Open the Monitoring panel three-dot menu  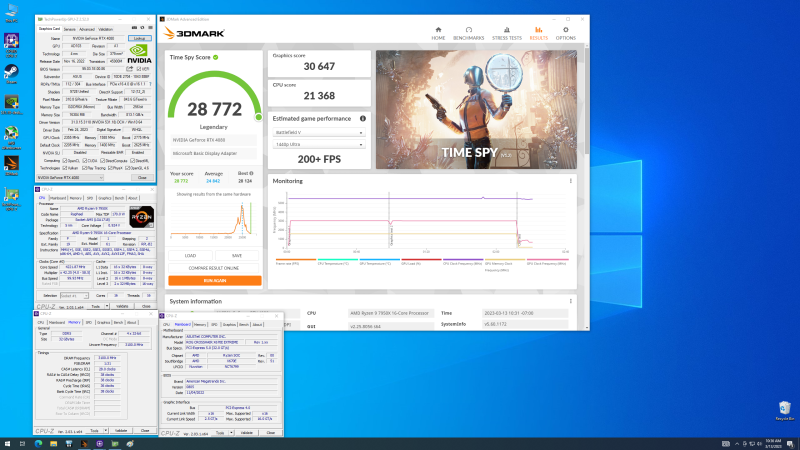570,180
